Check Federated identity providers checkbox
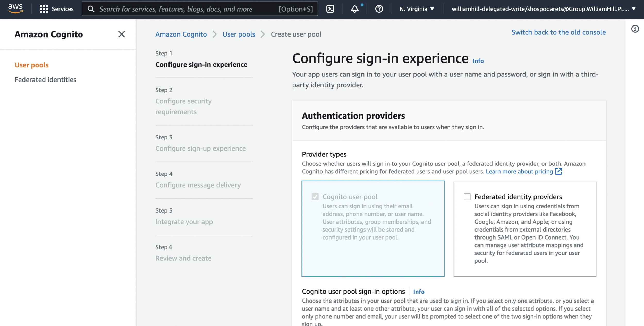The image size is (644, 326). click(x=467, y=197)
